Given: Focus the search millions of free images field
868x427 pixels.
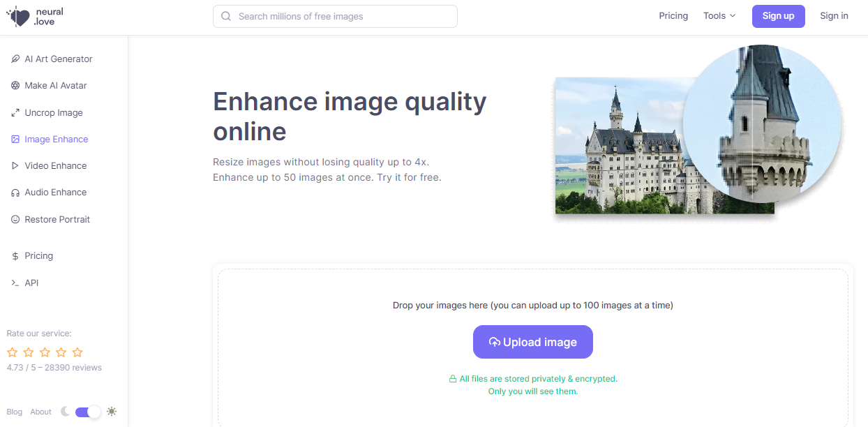Looking at the screenshot, I should point(335,16).
